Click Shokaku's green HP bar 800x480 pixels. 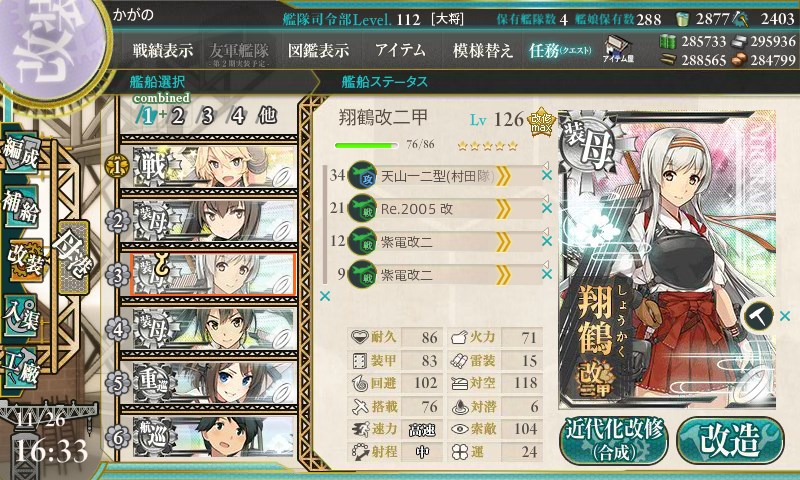366,145
